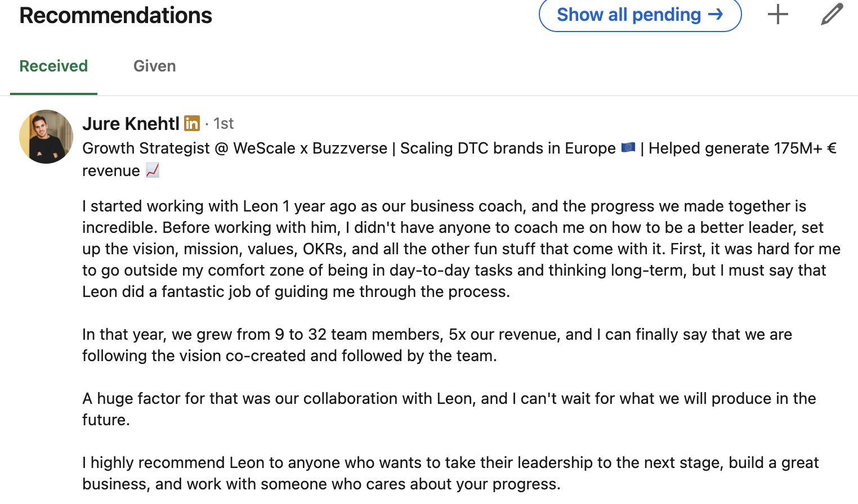
Task: Click the arrow inside Show all pending
Action: point(716,15)
